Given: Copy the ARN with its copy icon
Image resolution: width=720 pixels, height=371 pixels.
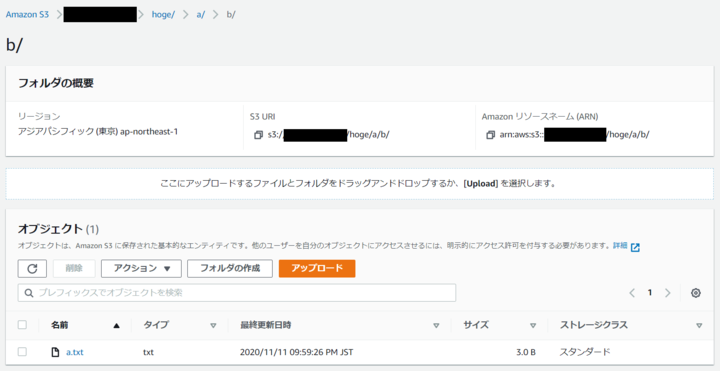Looking at the screenshot, I should [490, 135].
